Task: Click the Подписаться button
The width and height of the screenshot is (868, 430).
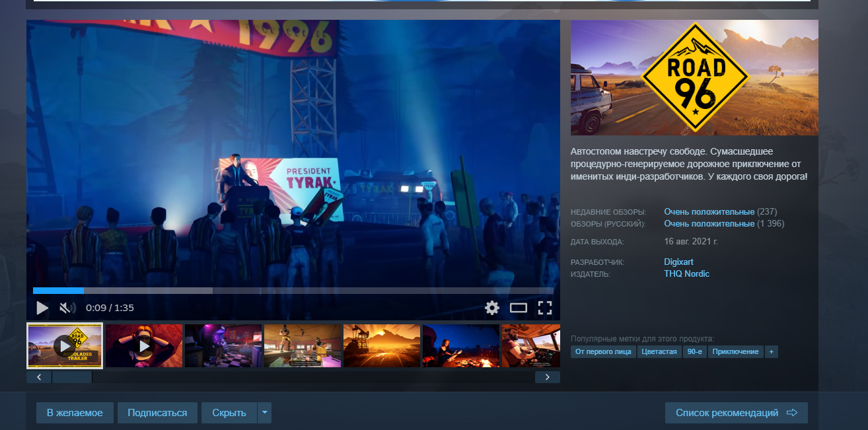Action: click(157, 413)
